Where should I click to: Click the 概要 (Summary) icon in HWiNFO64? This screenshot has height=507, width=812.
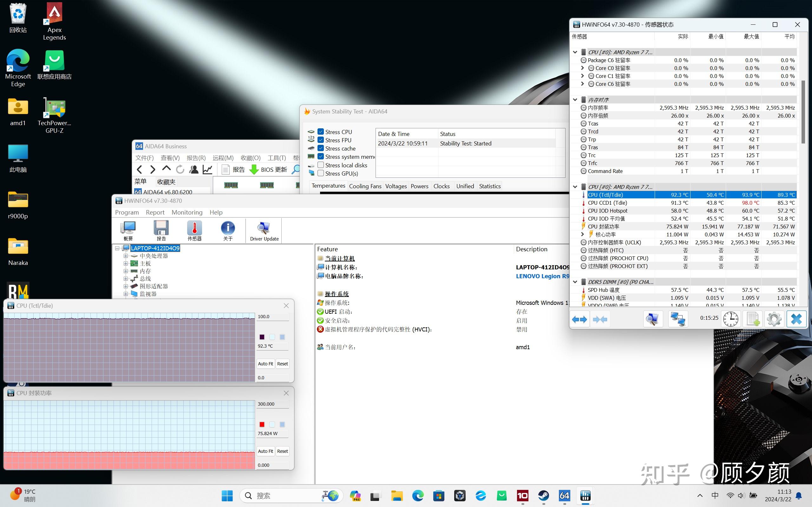(128, 231)
